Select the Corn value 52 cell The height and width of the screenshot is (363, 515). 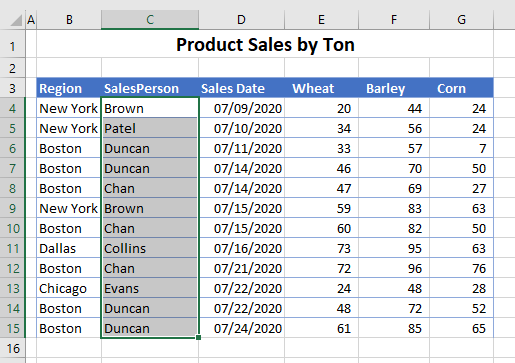point(461,308)
